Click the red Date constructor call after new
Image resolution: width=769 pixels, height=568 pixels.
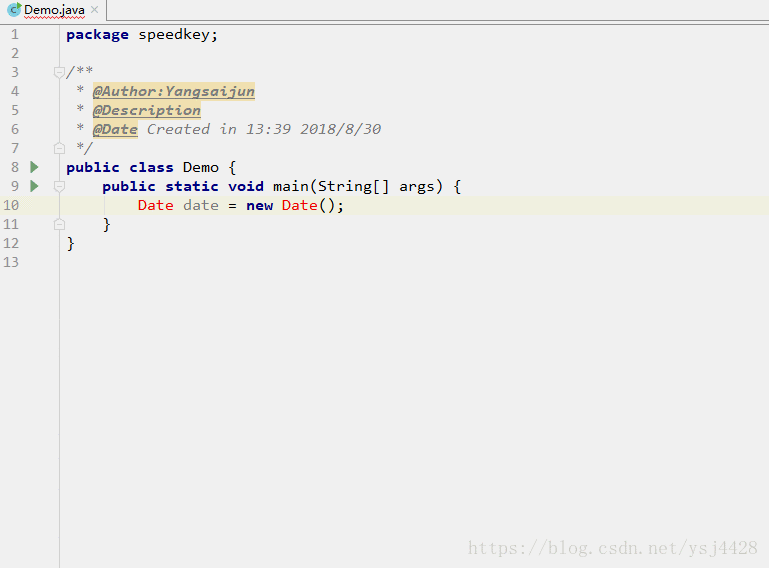point(300,205)
